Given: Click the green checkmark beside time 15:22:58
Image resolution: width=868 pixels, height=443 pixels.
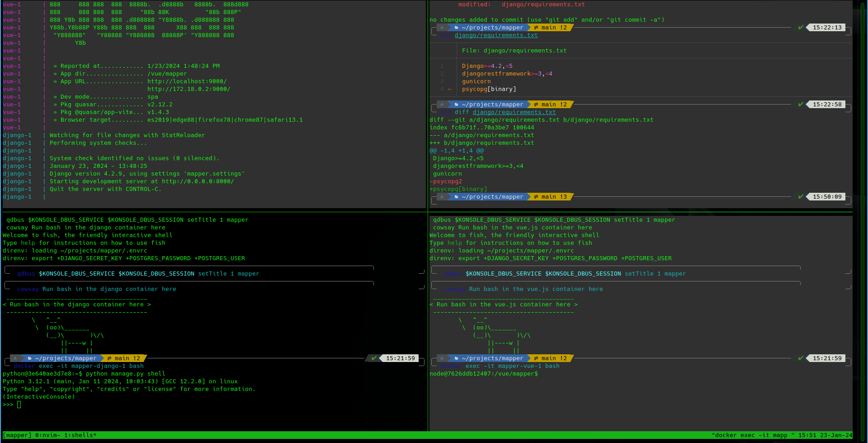Looking at the screenshot, I should [801, 105].
